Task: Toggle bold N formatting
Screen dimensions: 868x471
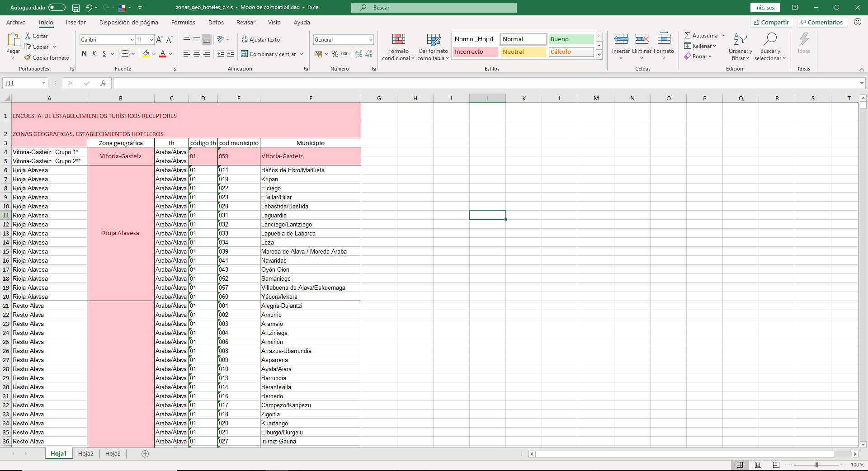Action: 84,54
